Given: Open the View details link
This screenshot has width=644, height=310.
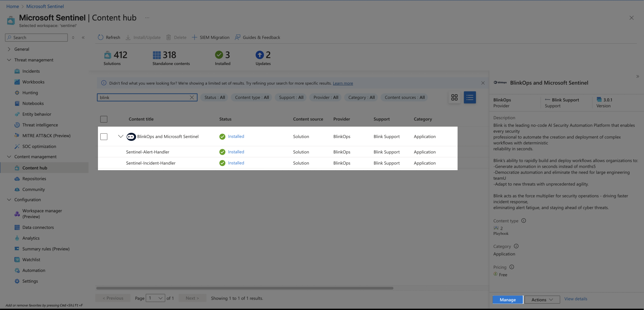Looking at the screenshot, I should point(576,299).
